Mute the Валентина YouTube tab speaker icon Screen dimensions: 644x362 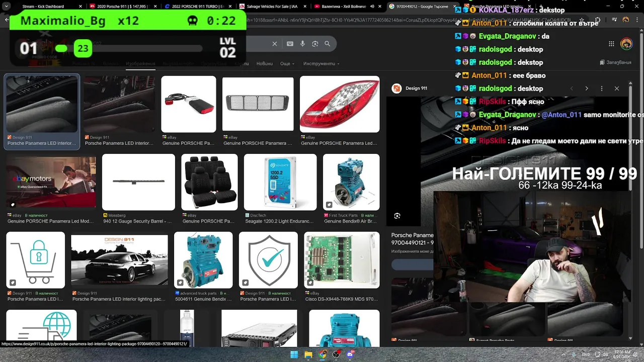pyautogui.click(x=372, y=7)
